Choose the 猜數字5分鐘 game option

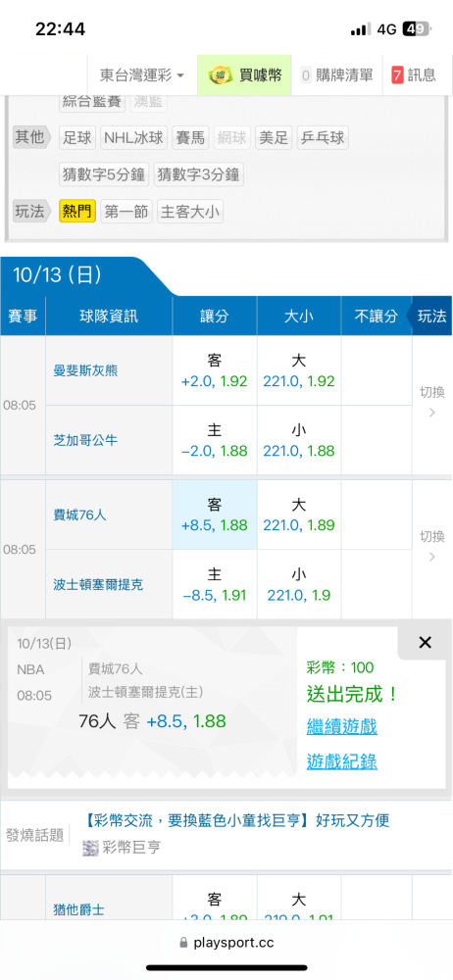pyautogui.click(x=104, y=174)
